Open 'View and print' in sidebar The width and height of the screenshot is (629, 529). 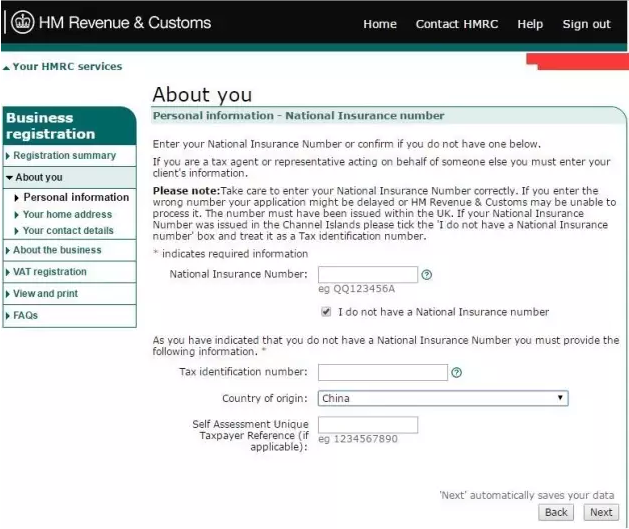46,294
